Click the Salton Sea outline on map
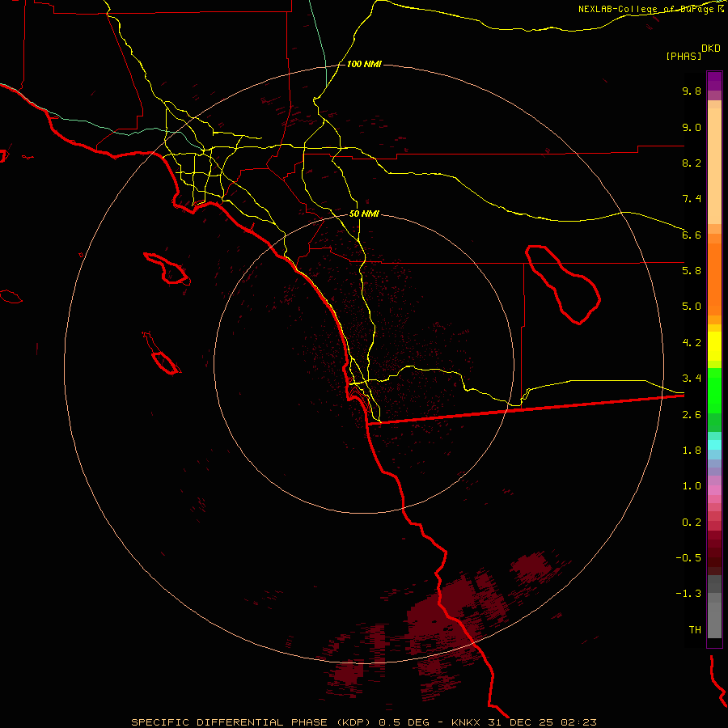Image resolution: width=728 pixels, height=728 pixels. (x=563, y=284)
